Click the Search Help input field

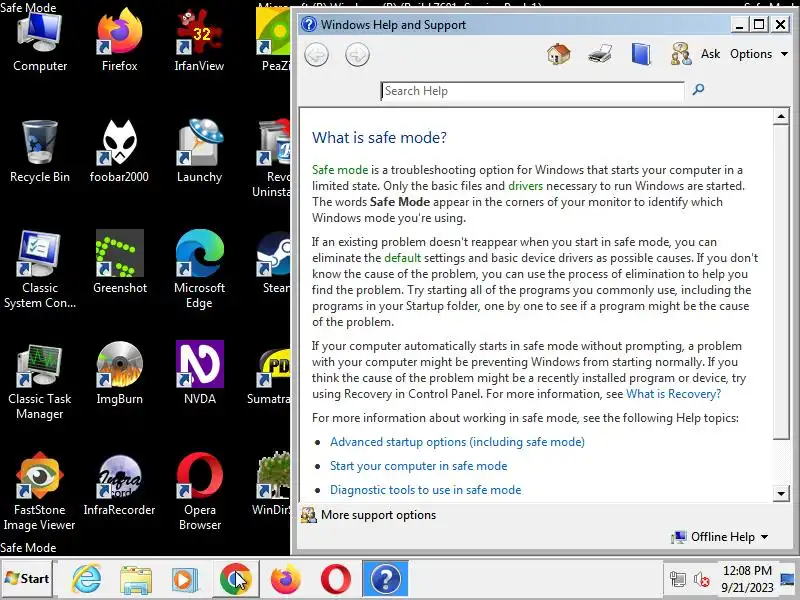tap(532, 91)
